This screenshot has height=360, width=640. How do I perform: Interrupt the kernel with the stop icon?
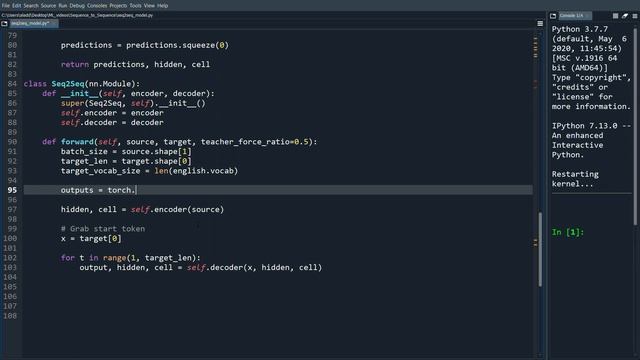pyautogui.click(x=616, y=16)
